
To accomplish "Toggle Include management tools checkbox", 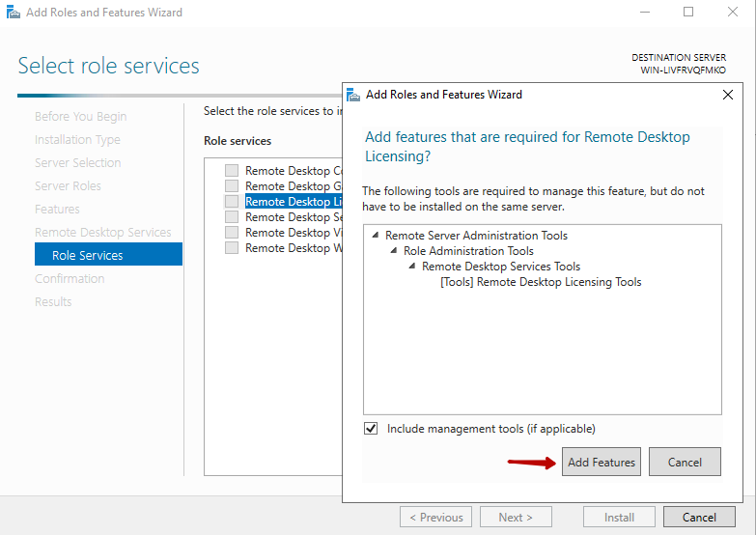I will click(x=371, y=428).
